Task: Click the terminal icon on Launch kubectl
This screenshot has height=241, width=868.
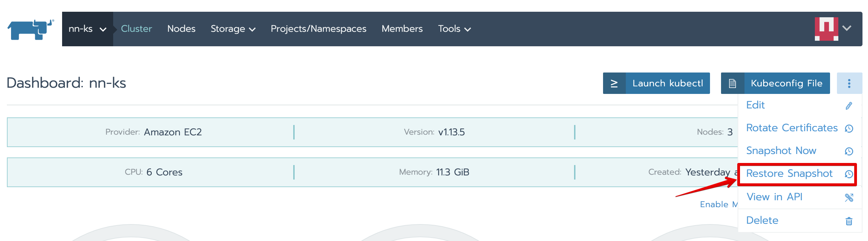Action: click(x=614, y=84)
